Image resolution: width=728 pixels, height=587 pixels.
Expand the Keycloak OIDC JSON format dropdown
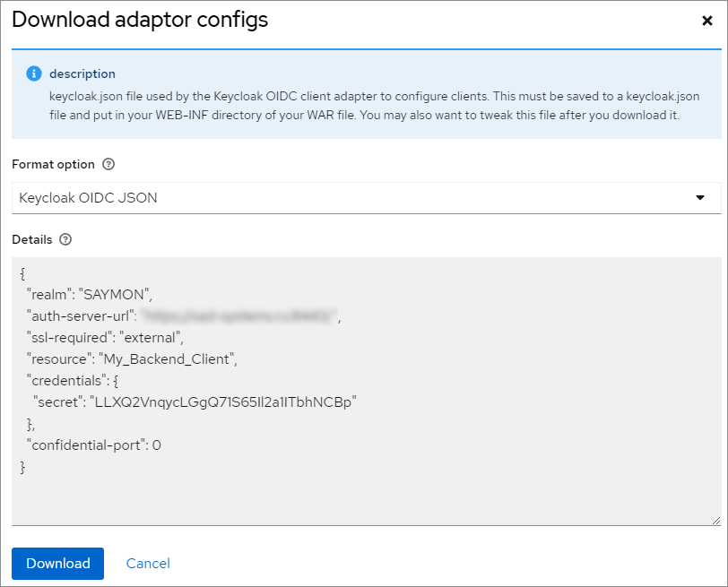(367, 198)
